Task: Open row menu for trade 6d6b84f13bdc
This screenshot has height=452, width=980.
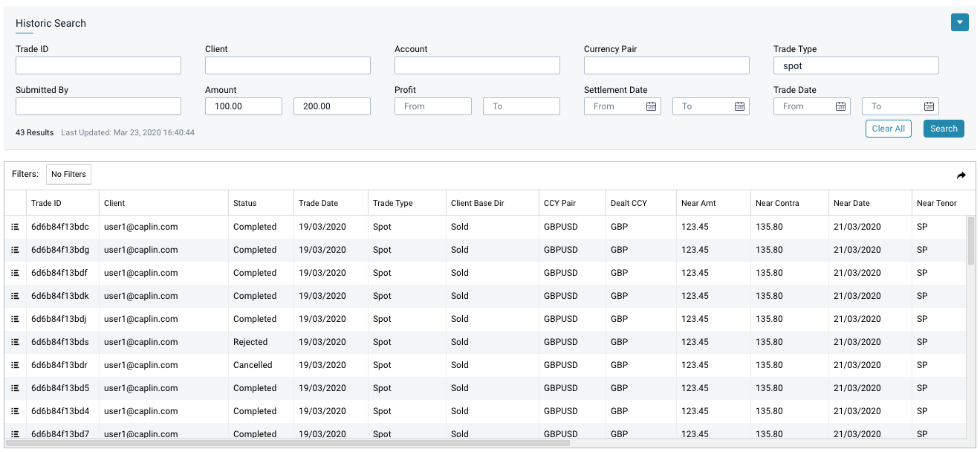Action: [15, 227]
